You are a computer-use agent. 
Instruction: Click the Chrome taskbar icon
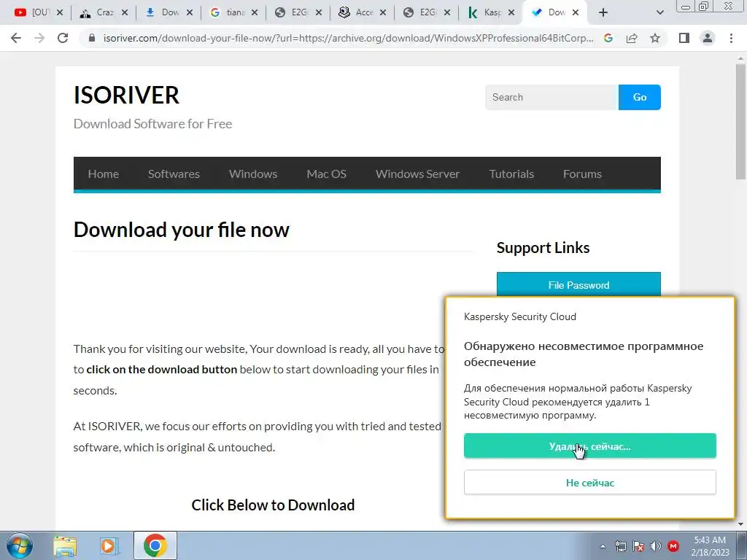155,545
